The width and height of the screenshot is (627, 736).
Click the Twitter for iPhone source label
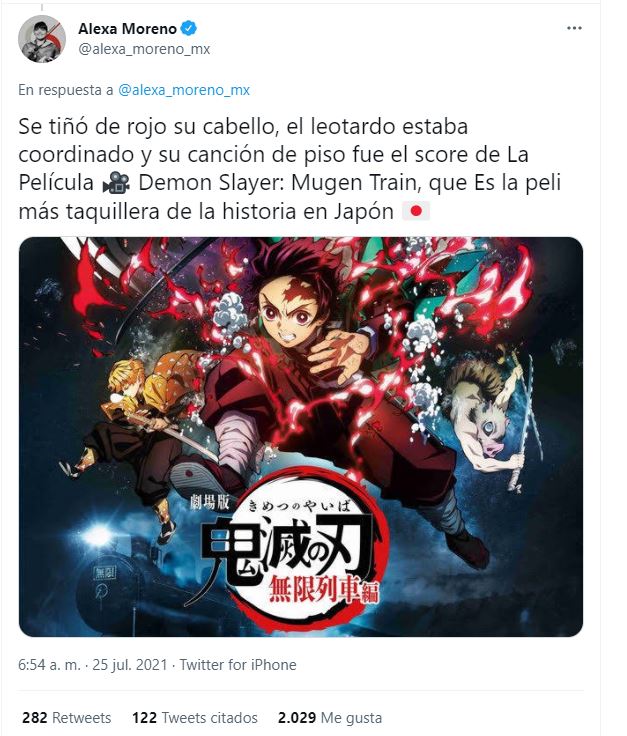click(238, 665)
